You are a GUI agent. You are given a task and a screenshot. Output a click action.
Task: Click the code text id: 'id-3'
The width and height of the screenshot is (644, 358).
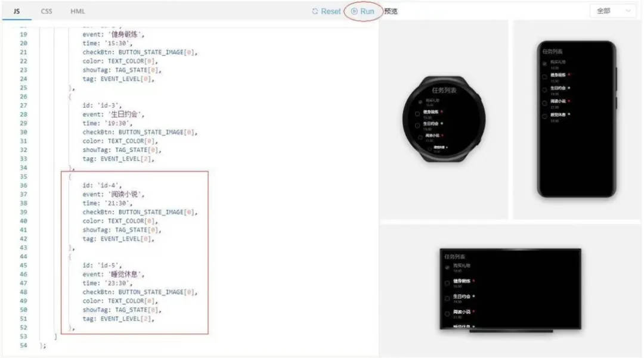click(102, 105)
